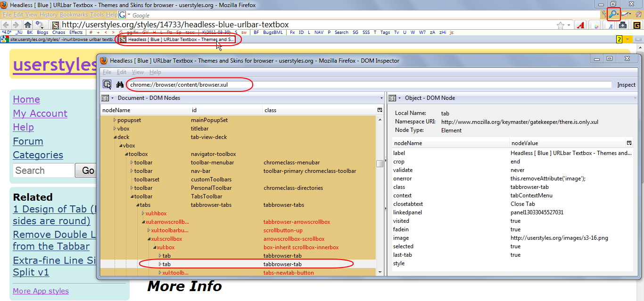Image resolution: width=644 pixels, height=301 pixels.
Task: Collapse the tabs tabbrowser-tabs node
Action: click(x=137, y=205)
